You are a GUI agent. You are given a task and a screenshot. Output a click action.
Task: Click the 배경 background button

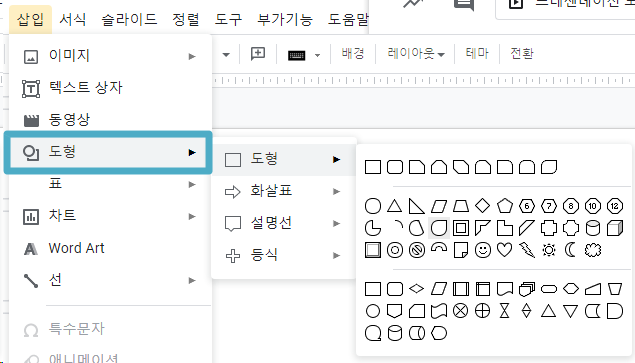pos(353,53)
